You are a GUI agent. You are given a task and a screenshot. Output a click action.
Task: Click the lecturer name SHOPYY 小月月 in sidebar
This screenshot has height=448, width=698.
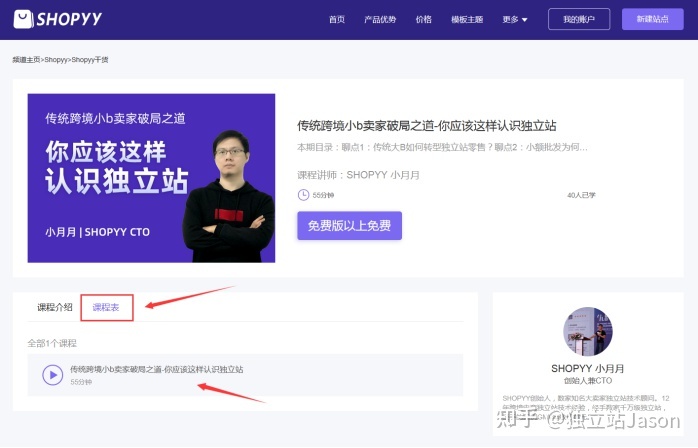click(588, 369)
